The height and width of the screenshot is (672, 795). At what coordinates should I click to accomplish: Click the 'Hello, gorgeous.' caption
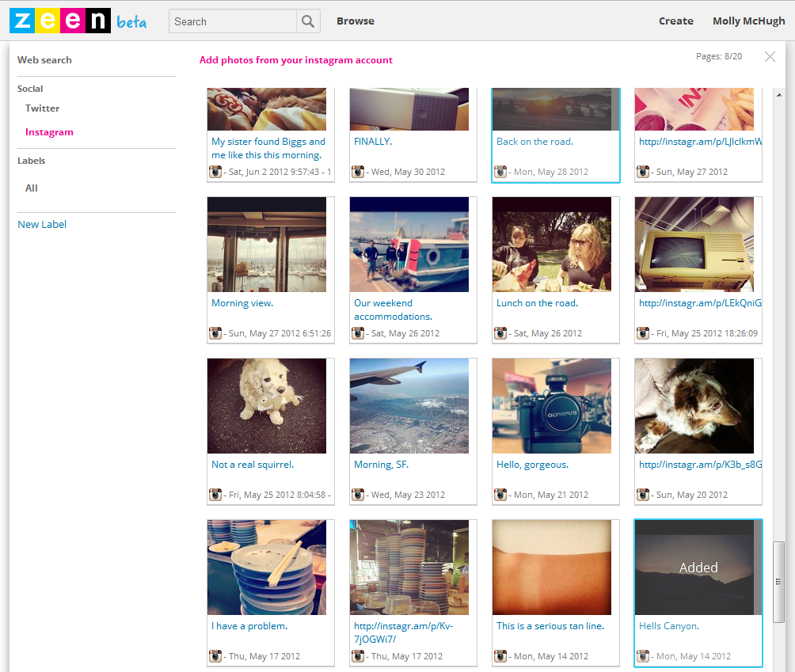pos(532,464)
